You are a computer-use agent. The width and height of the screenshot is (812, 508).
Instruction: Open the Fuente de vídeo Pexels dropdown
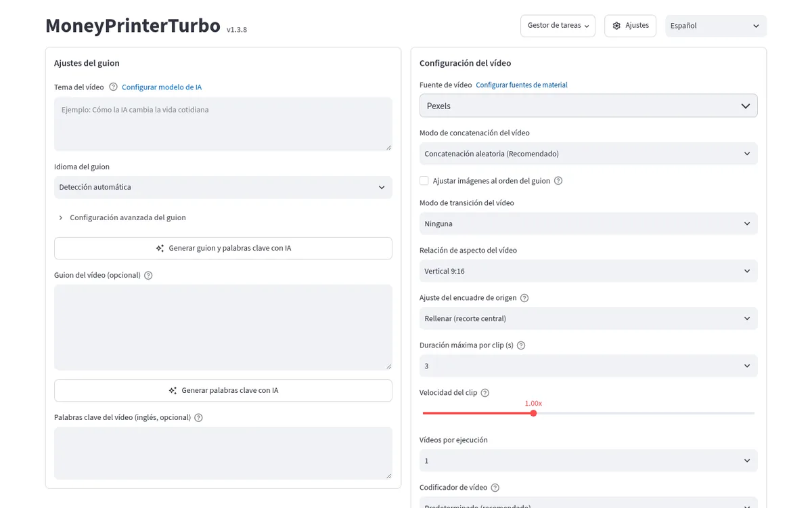[x=589, y=106]
